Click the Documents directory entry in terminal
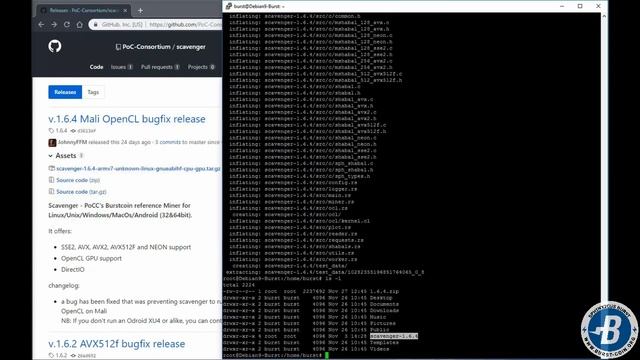Screen dimensions: 640x360 coord(384,304)
